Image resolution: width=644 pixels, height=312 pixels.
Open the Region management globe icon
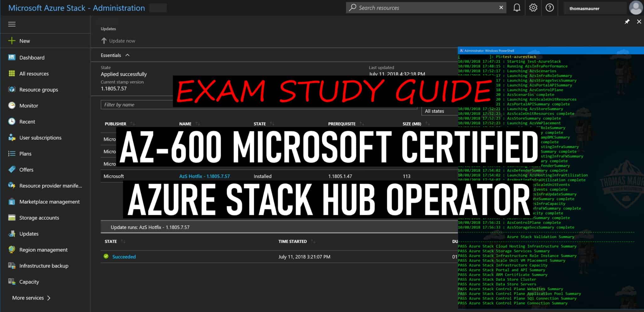coord(12,249)
